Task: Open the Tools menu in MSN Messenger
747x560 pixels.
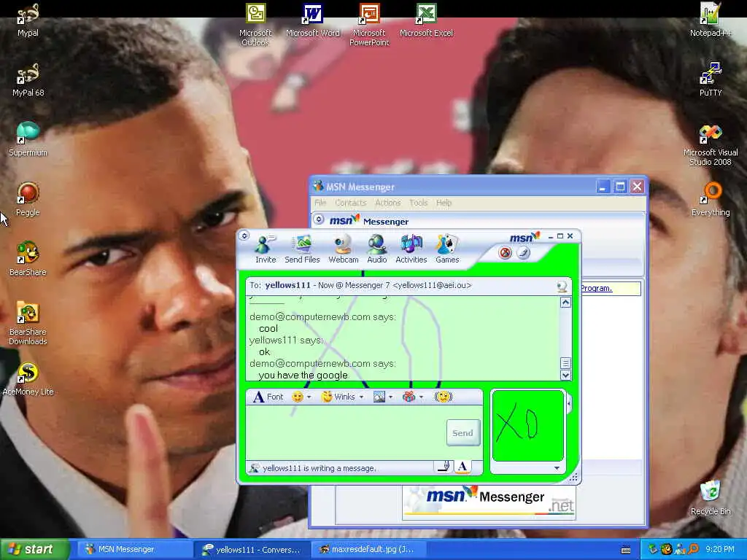Action: click(418, 203)
